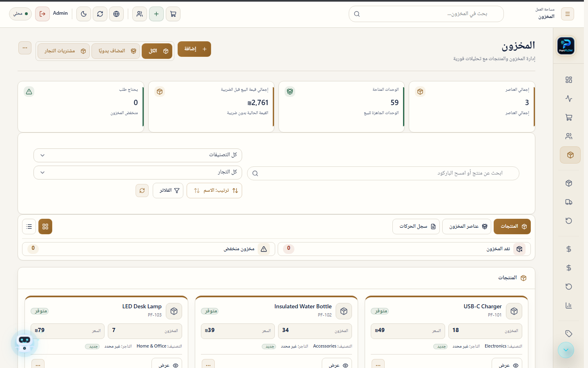The height and width of the screenshot is (368, 588).
Task: Open the ترتيب: الاسم sort dropdown
Action: pos(214,191)
